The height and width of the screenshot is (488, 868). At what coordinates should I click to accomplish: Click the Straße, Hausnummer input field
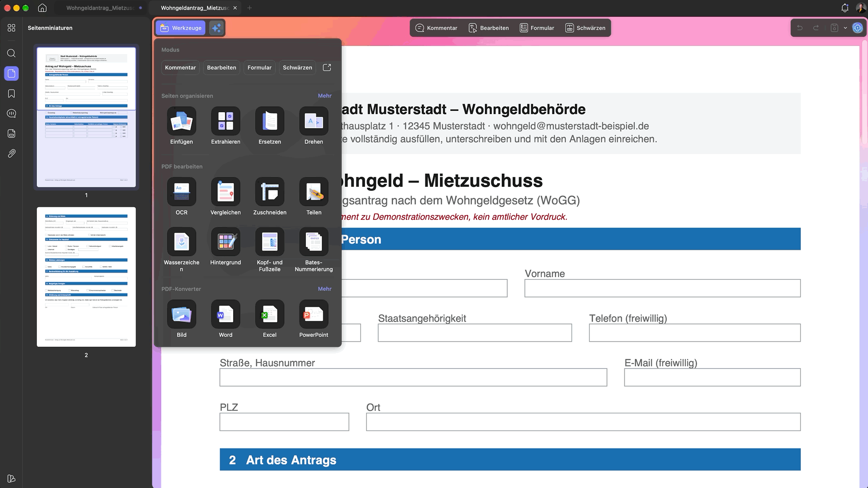click(413, 377)
